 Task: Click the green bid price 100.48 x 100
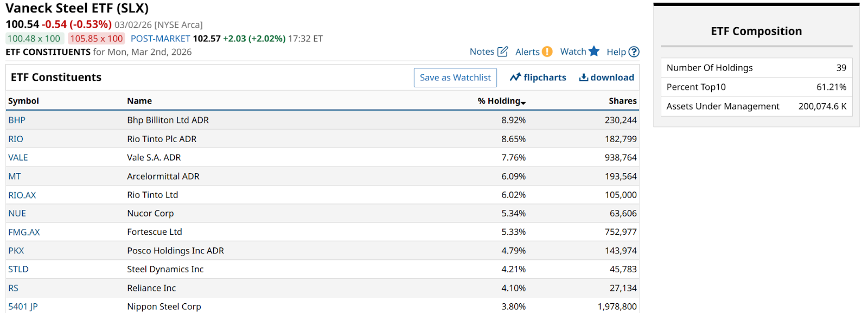tap(34, 39)
